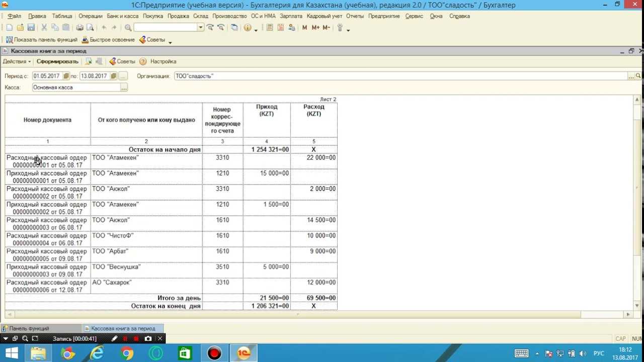The height and width of the screenshot is (362, 644).
Task: Open the period selection ellipsis button
Action: coord(123,76)
